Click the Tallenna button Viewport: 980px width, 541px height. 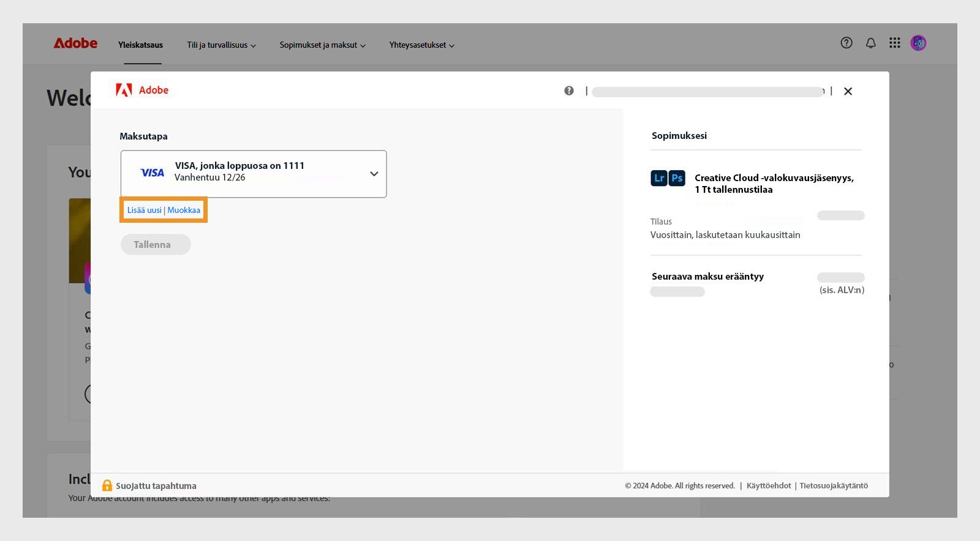coord(156,245)
